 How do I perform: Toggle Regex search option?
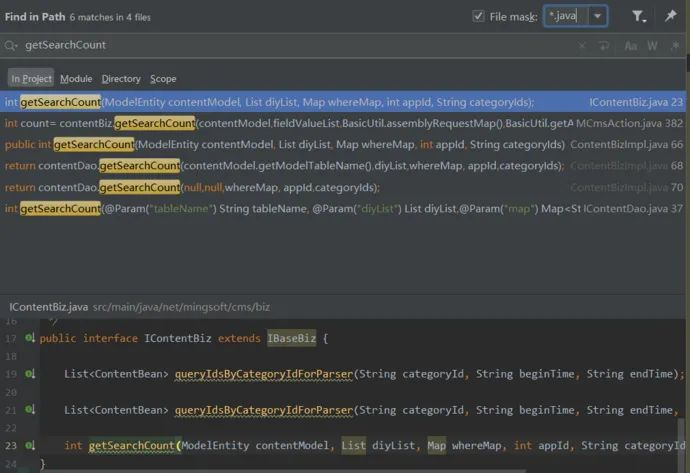pyautogui.click(x=675, y=46)
